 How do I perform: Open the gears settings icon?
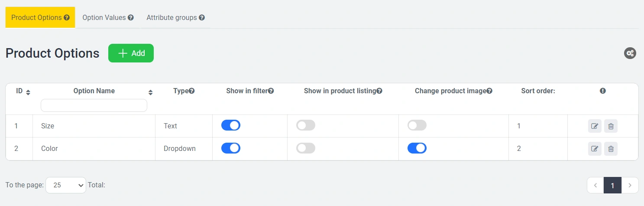630,53
